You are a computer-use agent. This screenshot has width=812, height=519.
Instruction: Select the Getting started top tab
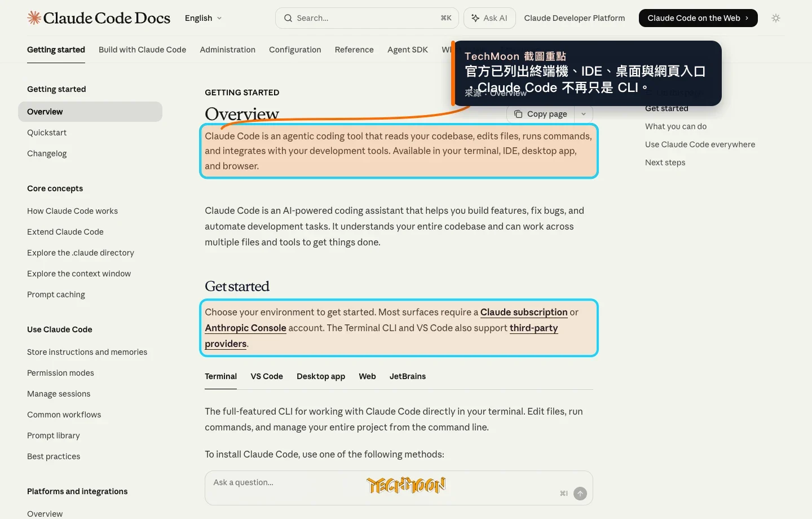pos(56,50)
